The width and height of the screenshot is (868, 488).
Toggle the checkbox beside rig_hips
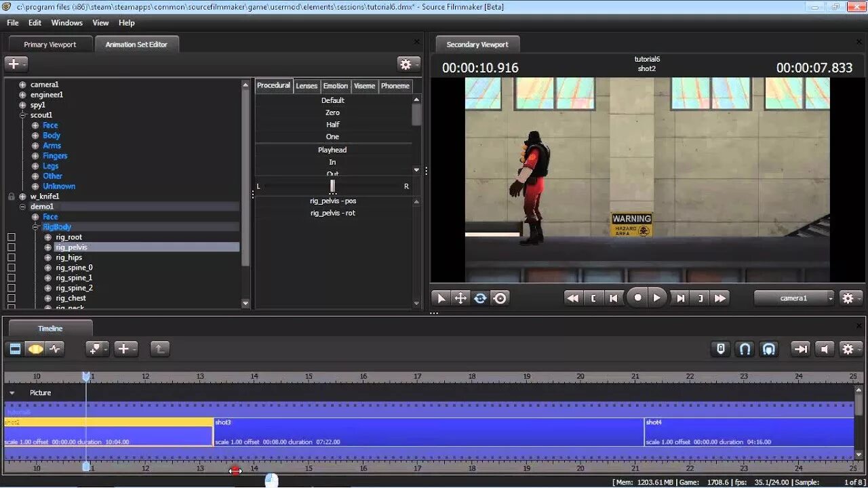[x=11, y=258]
